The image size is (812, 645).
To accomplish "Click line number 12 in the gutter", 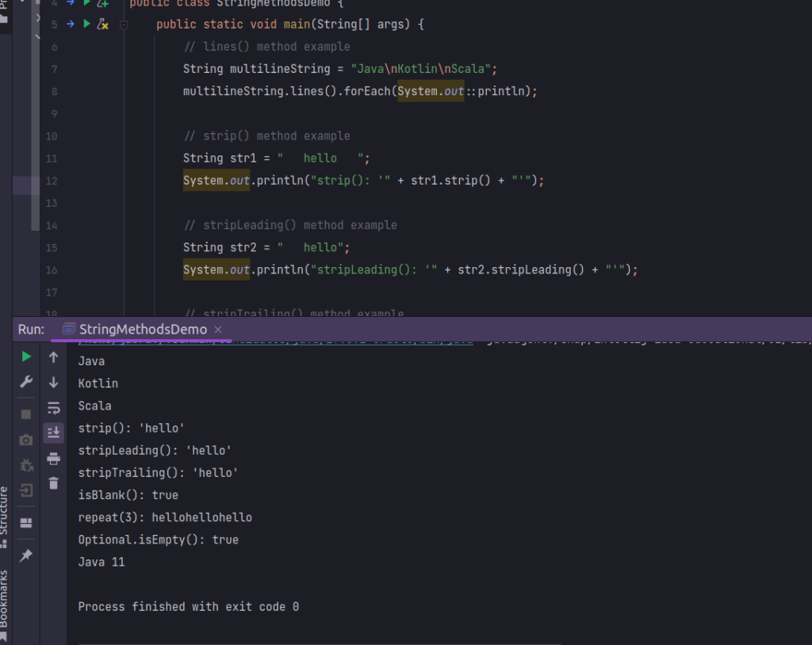I will pos(52,181).
